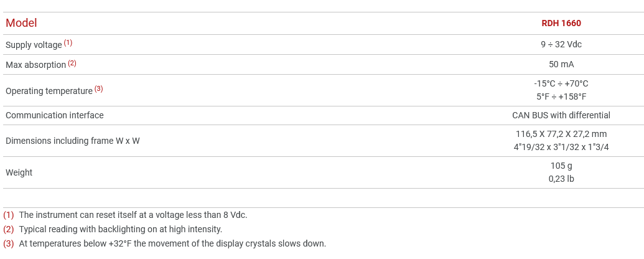The height and width of the screenshot is (259, 644).
Task: Click the Fahrenheit range "5°F ÷ +158°F"
Action: coord(561,97)
